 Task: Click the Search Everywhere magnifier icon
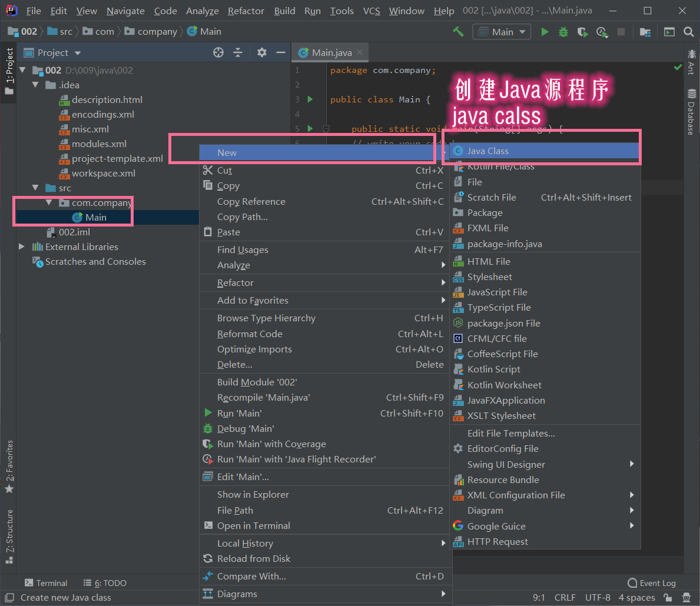click(689, 32)
